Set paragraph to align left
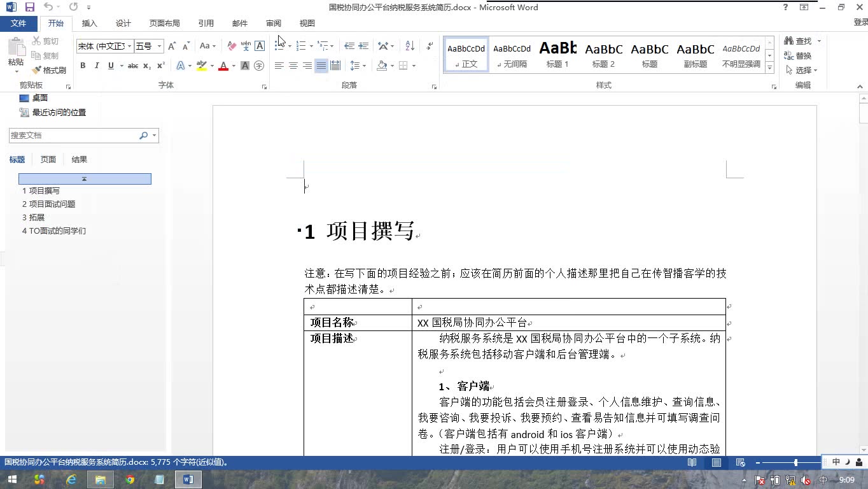The width and height of the screenshot is (868, 489). click(279, 66)
